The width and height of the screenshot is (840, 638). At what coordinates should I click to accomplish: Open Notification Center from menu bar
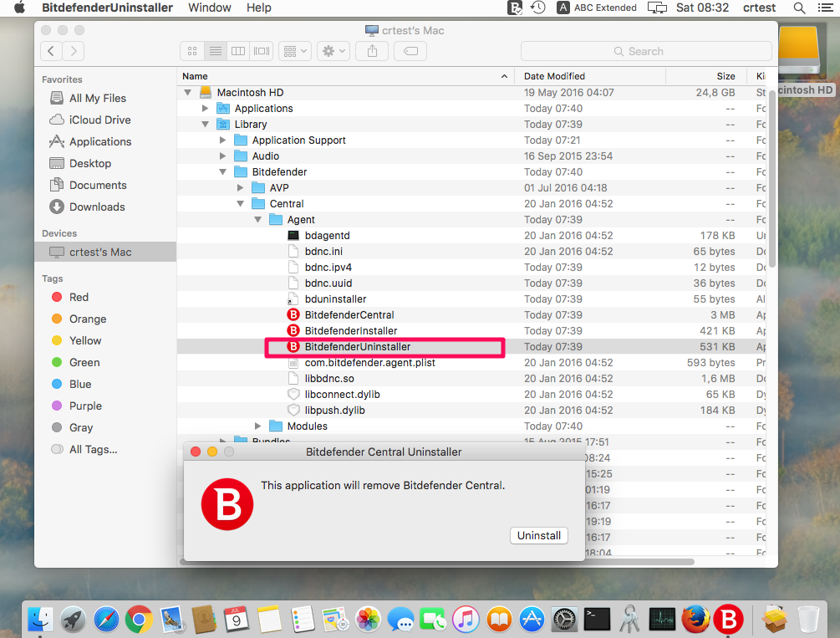[826, 8]
